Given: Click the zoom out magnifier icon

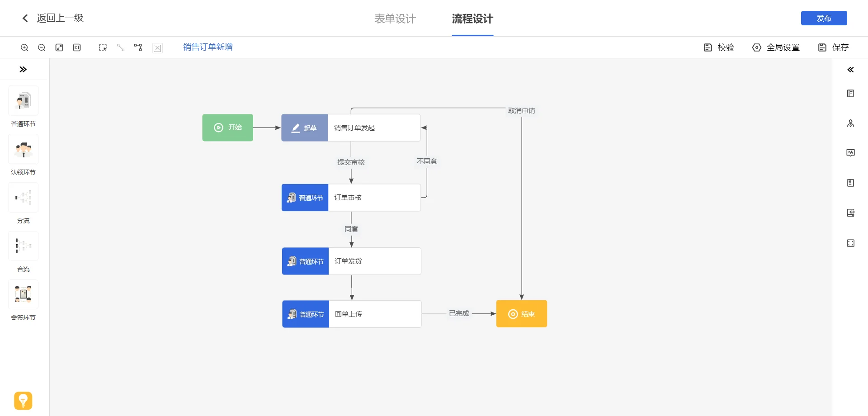Looking at the screenshot, I should pos(42,47).
